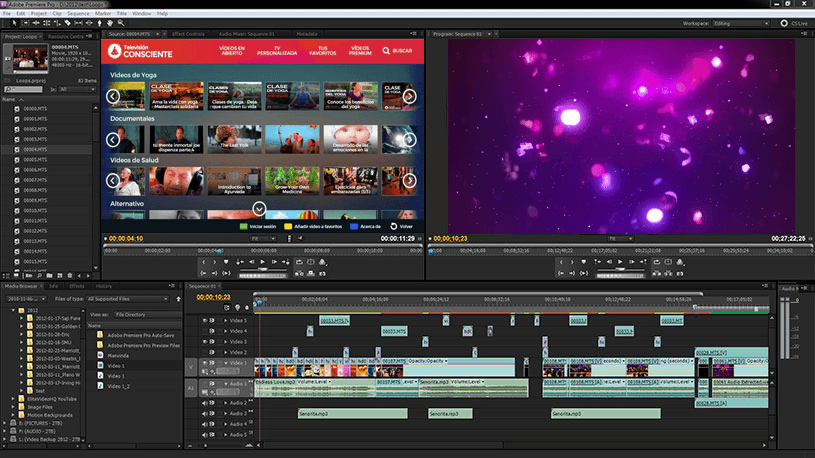
Task: Click Buscar in the source video
Action: [398, 50]
